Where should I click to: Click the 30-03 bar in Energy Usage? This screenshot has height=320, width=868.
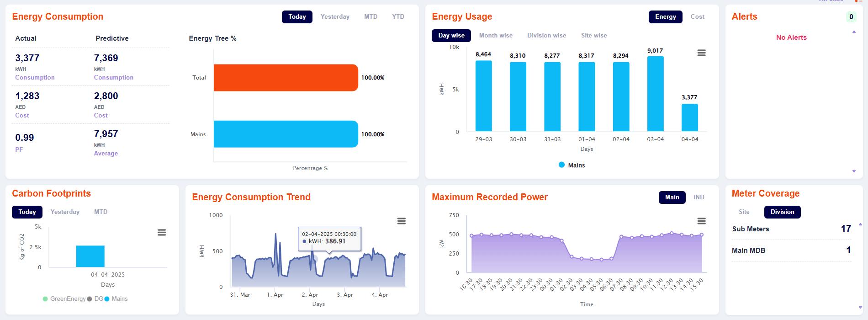[x=518, y=97]
